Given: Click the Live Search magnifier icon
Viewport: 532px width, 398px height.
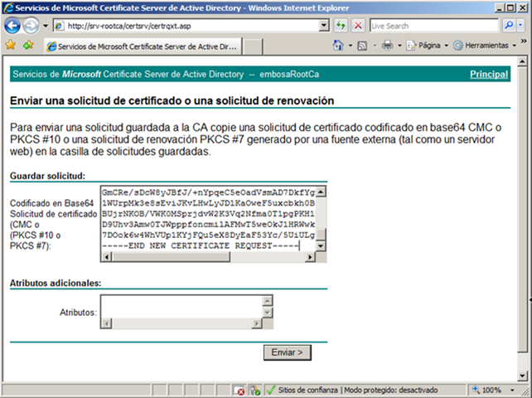Looking at the screenshot, I should [508, 26].
